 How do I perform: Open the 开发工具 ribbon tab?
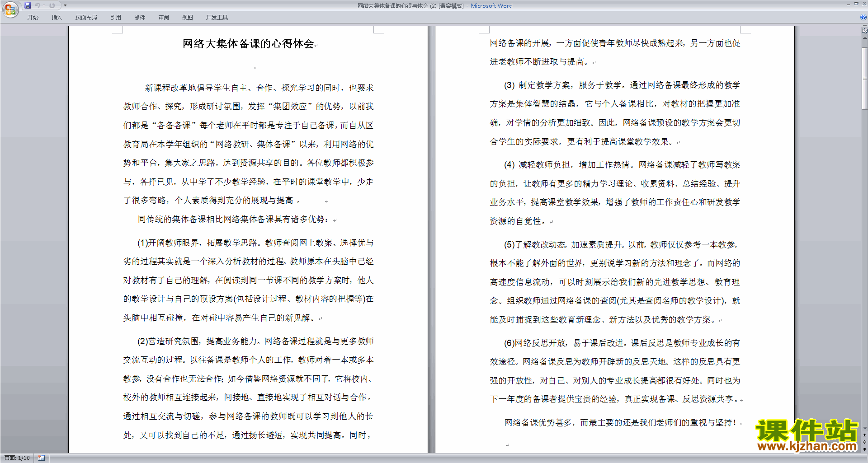pyautogui.click(x=217, y=17)
